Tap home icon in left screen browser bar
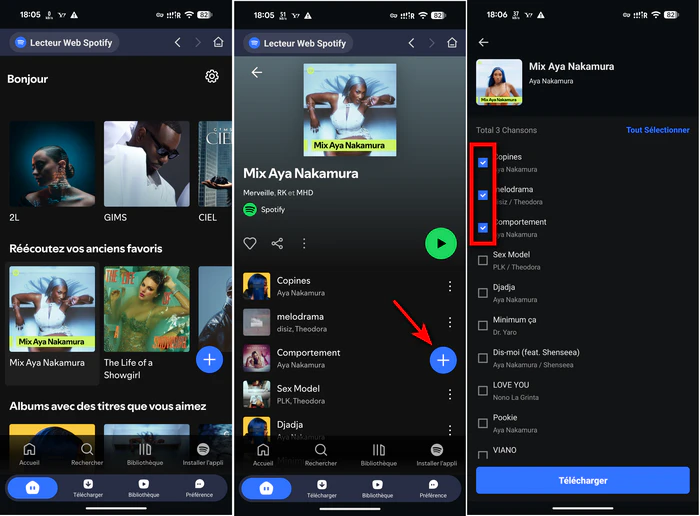Image resolution: width=700 pixels, height=516 pixels. 218,42
